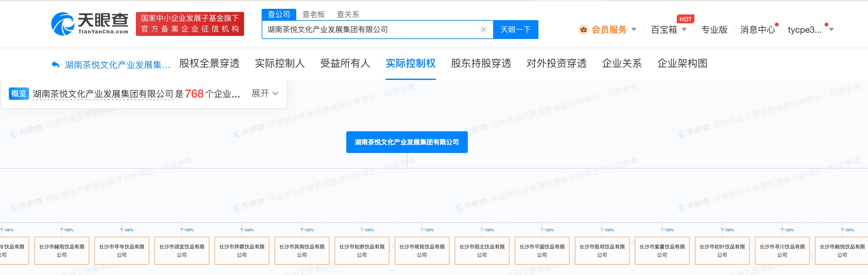Click the 概览 overview badge
This screenshot has width=868, height=275.
click(19, 93)
